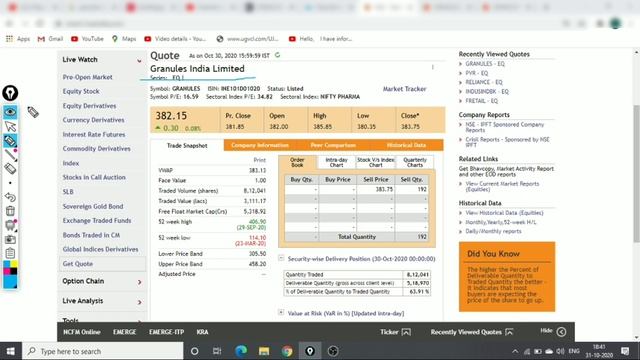
Task: Open Market Tracker link
Action: 404,89
